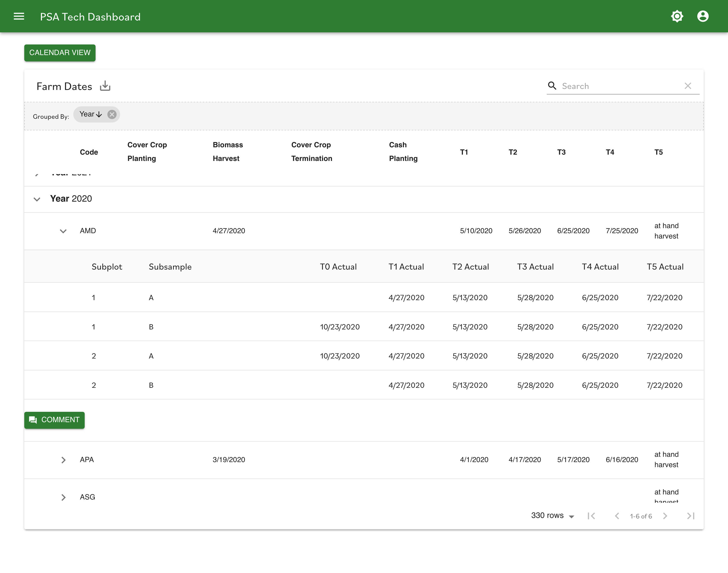The height and width of the screenshot is (573, 728).
Task: Remove the Year grouping chip
Action: (112, 114)
